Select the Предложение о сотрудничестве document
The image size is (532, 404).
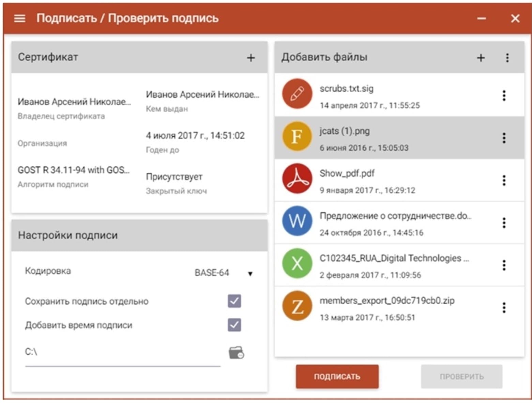395,223
